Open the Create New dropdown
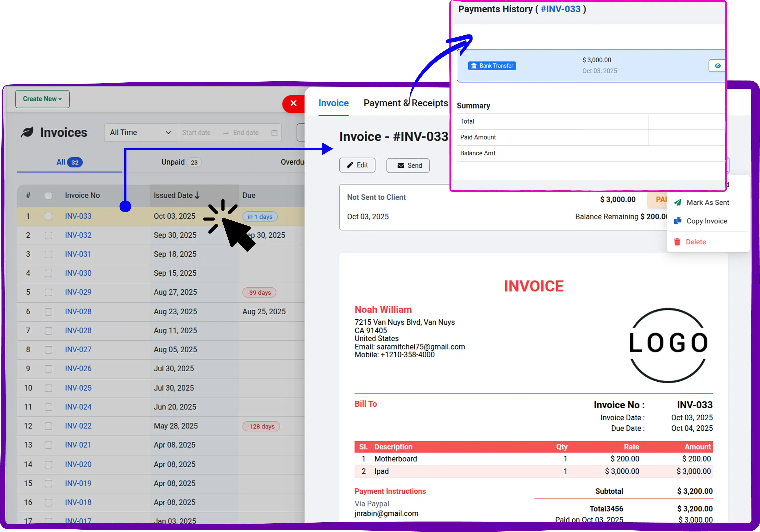The image size is (760, 532). (42, 99)
